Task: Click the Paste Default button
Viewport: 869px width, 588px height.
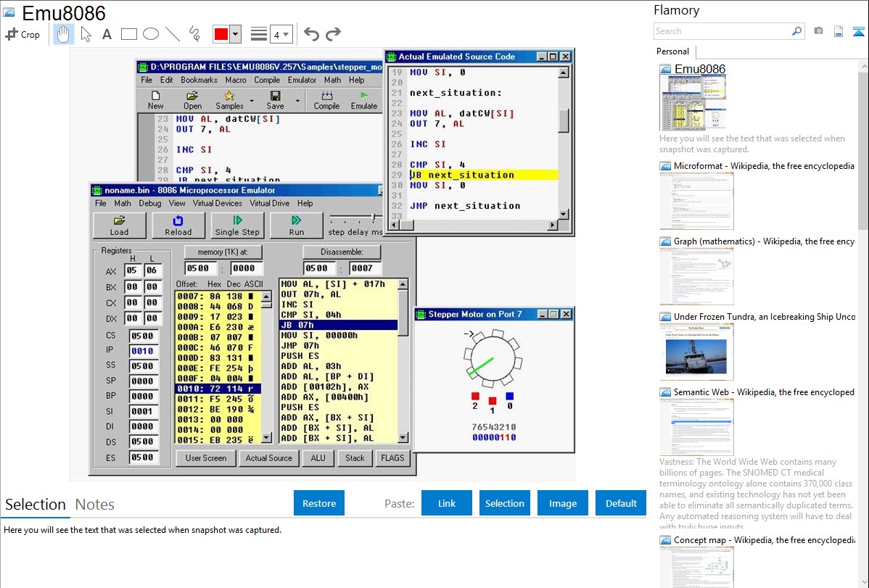Action: click(621, 503)
